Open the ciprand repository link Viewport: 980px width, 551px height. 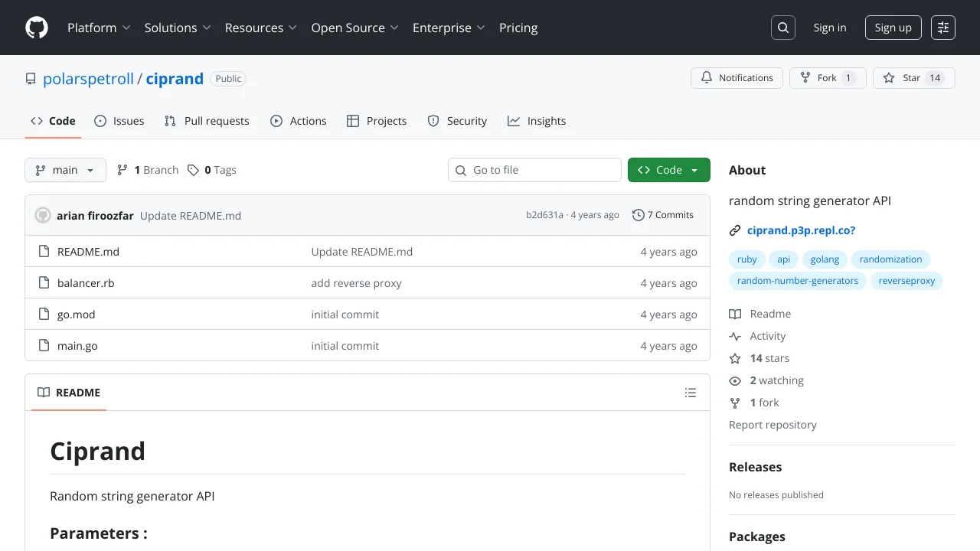[175, 79]
